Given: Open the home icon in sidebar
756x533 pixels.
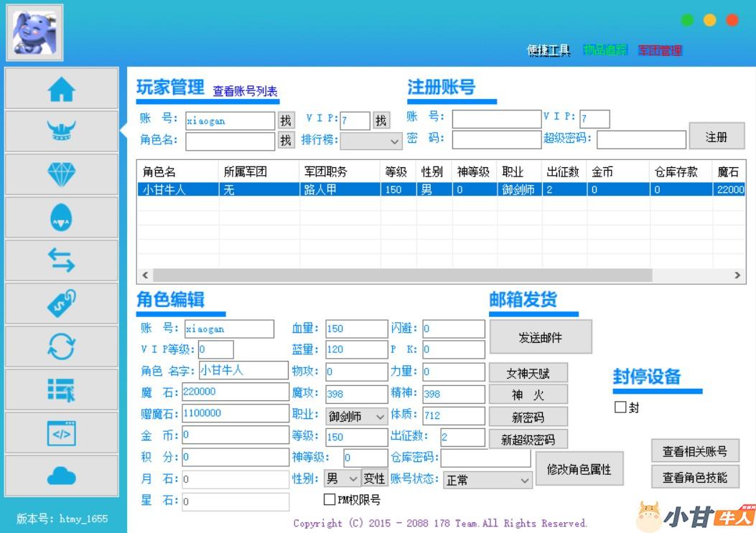Looking at the screenshot, I should tap(61, 89).
